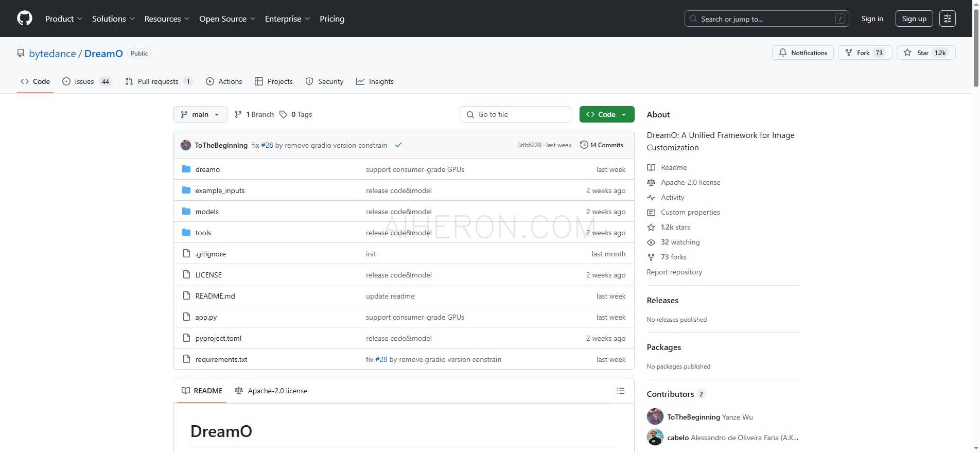
Task: Open the dreamo folder
Action: pos(207,169)
